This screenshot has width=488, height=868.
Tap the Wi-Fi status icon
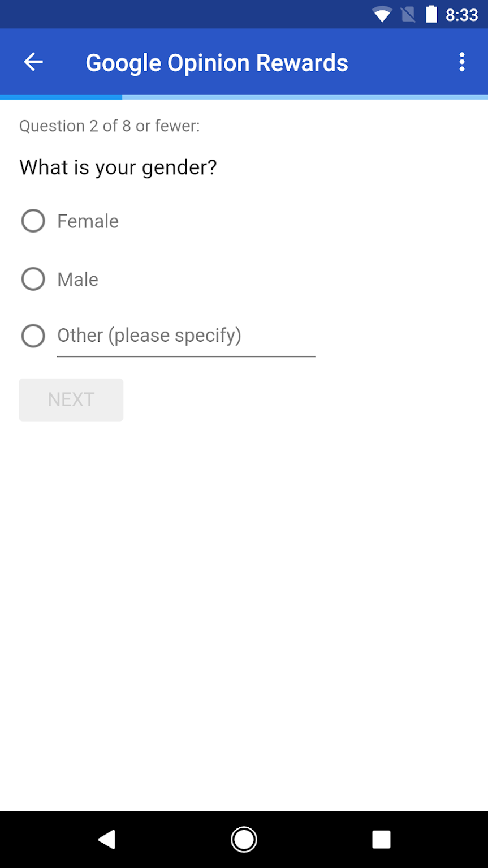click(x=382, y=15)
